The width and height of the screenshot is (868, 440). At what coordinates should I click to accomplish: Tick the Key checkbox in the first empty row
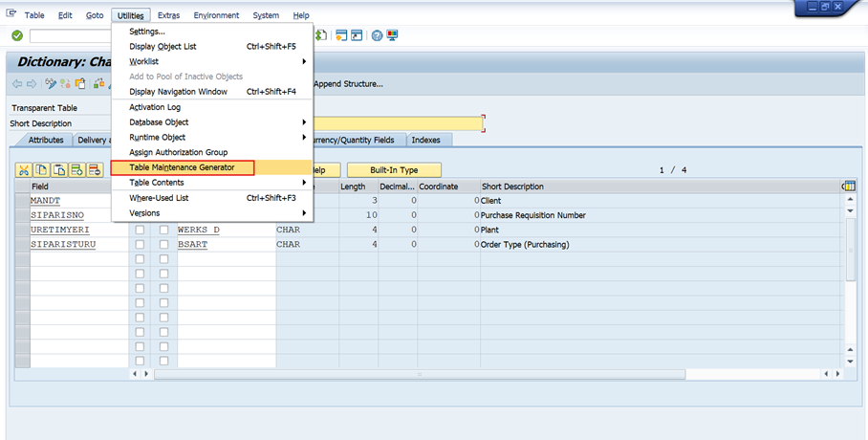coord(141,259)
